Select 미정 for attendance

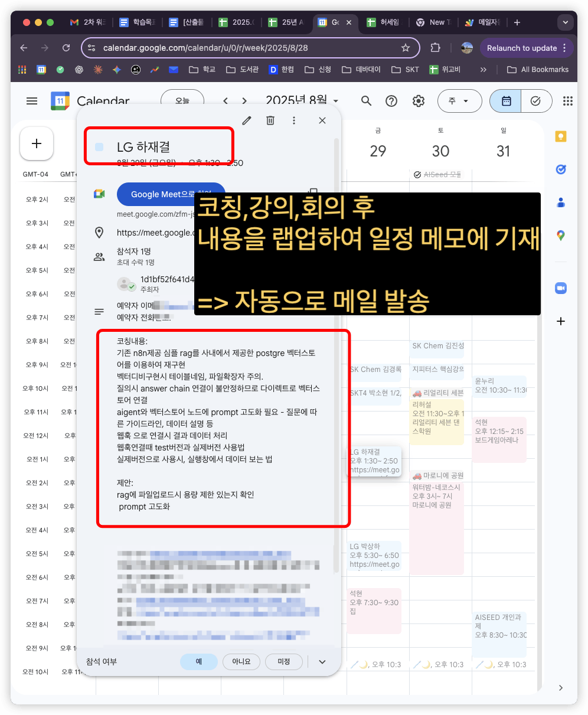coord(284,662)
